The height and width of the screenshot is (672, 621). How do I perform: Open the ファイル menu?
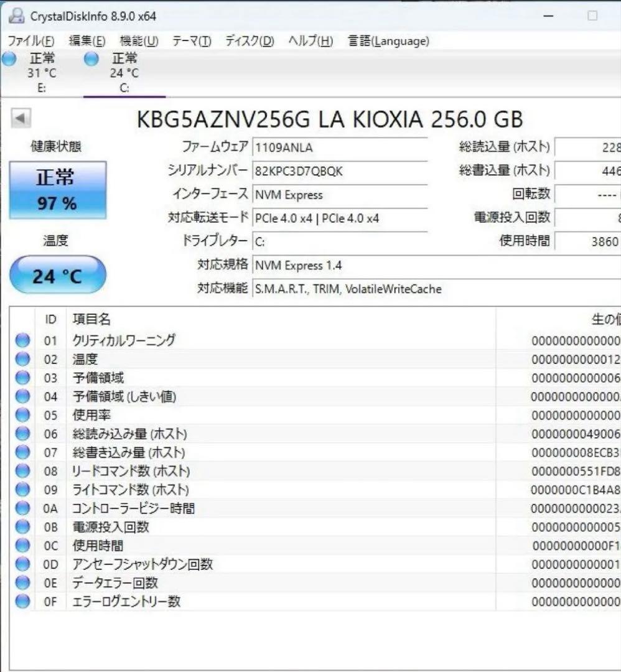(x=29, y=41)
